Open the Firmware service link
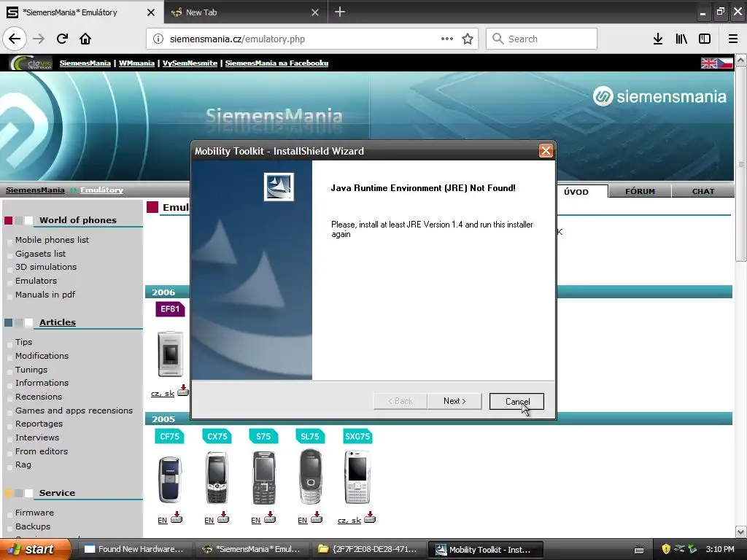 pos(34,513)
